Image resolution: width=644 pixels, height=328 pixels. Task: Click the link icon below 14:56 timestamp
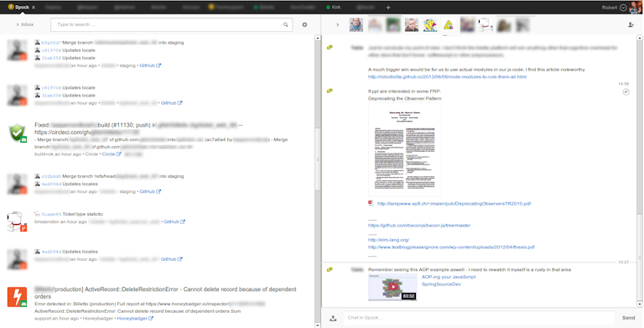pos(626,92)
